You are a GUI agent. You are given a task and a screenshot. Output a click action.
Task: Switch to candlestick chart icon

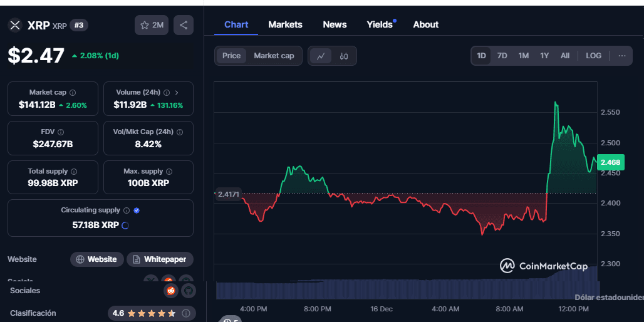(344, 56)
